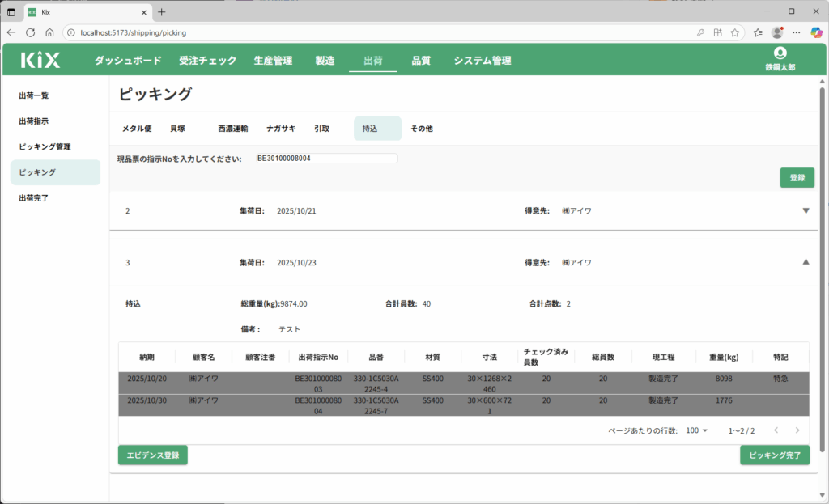Click the browser back arrow
Viewport: 829px width, 504px height.
click(x=11, y=32)
